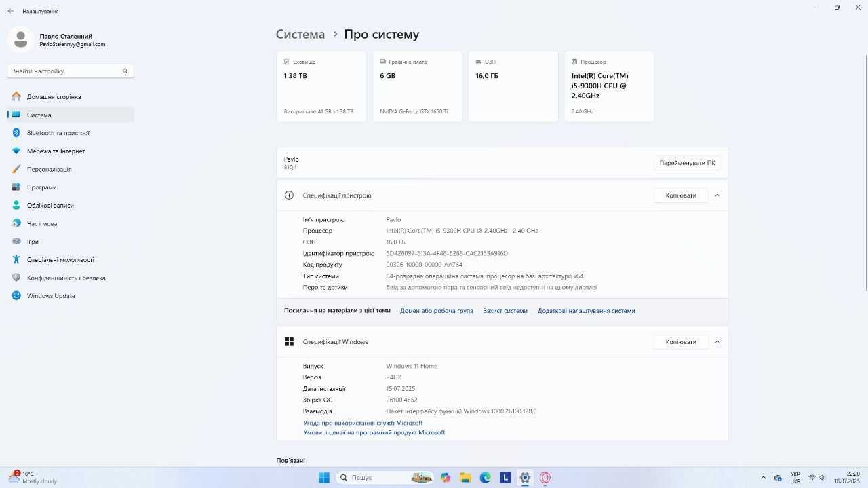Image resolution: width=868 pixels, height=488 pixels.
Task: Open Спеціальні можливості settings
Action: click(x=71, y=259)
